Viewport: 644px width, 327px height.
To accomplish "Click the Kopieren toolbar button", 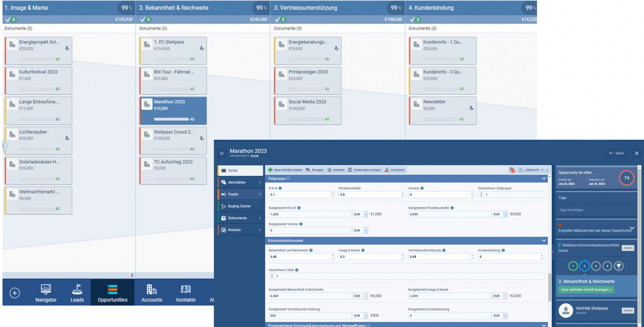I will tap(336, 170).
